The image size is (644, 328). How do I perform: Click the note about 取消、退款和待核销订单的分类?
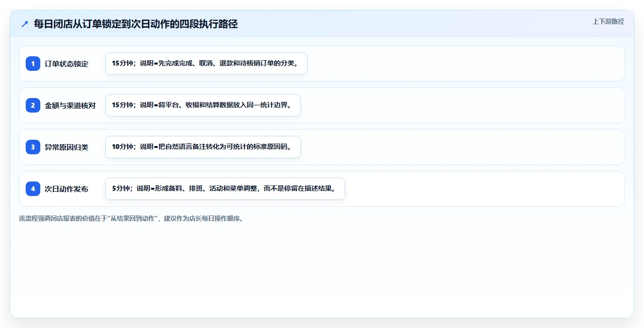(206, 64)
